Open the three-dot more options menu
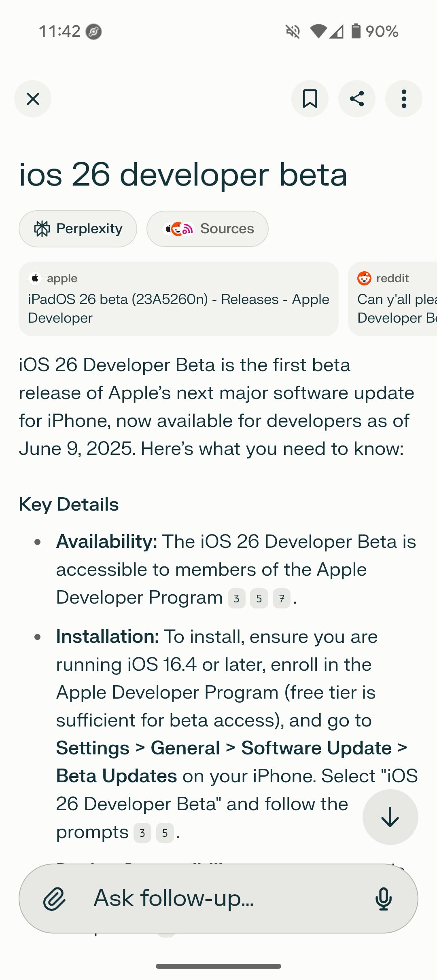Image resolution: width=437 pixels, height=980 pixels. click(403, 99)
